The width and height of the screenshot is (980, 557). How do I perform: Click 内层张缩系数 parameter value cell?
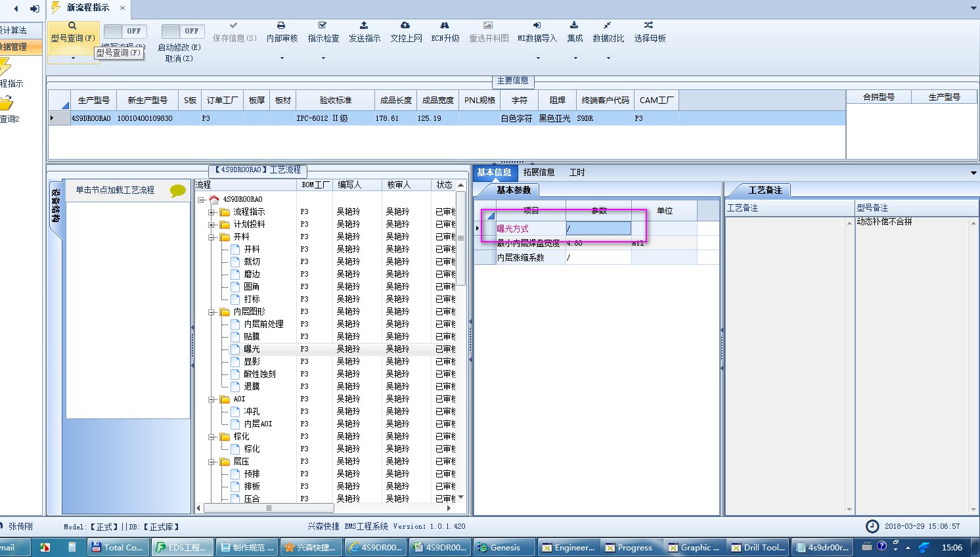598,257
